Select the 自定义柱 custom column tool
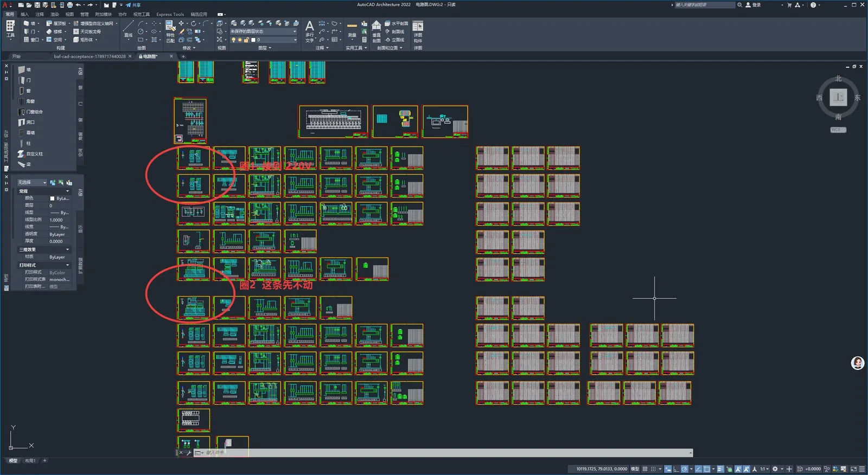The width and height of the screenshot is (868, 475). pos(30,154)
